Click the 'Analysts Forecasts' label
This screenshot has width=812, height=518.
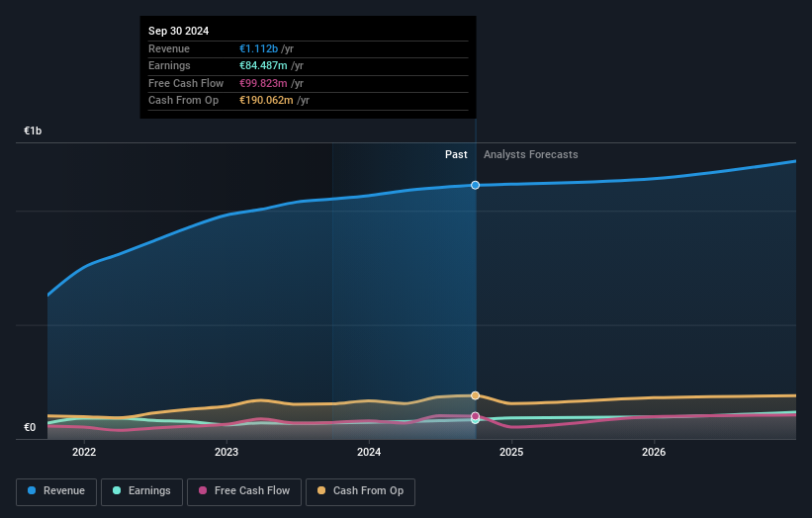[531, 155]
